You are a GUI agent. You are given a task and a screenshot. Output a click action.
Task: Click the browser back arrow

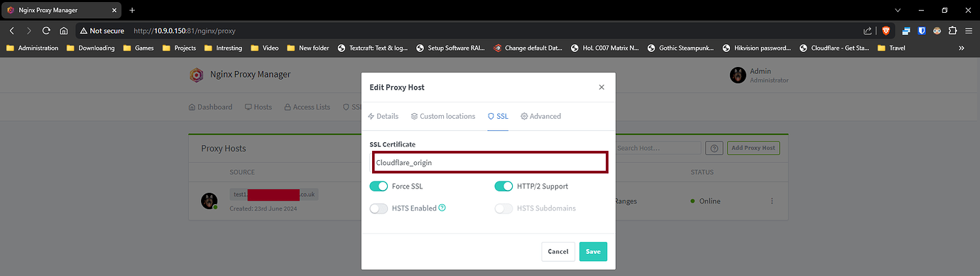click(x=12, y=31)
